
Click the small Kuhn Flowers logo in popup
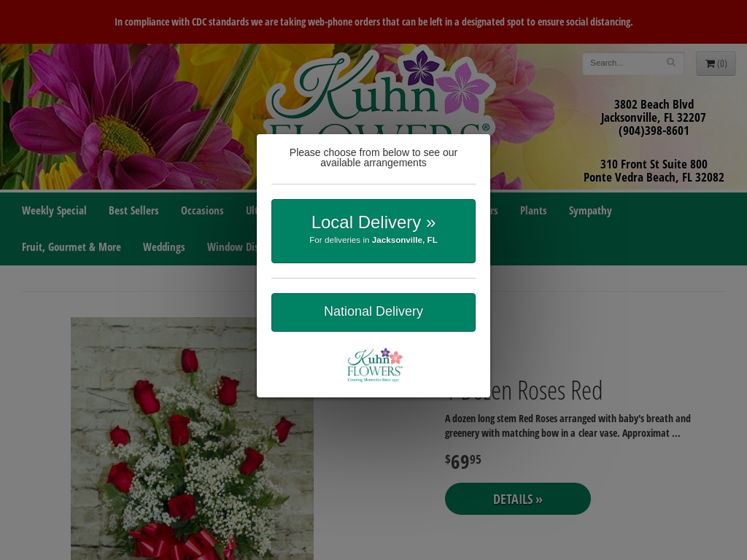(x=374, y=365)
